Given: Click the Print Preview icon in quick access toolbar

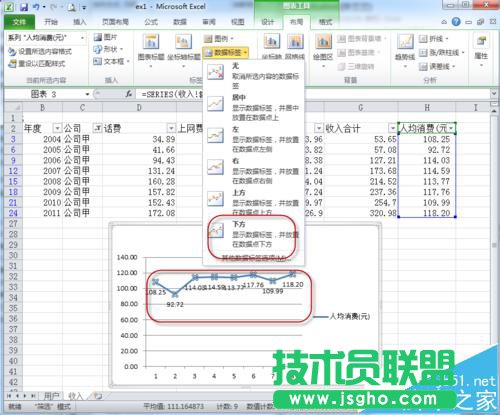Looking at the screenshot, I should (72, 7).
